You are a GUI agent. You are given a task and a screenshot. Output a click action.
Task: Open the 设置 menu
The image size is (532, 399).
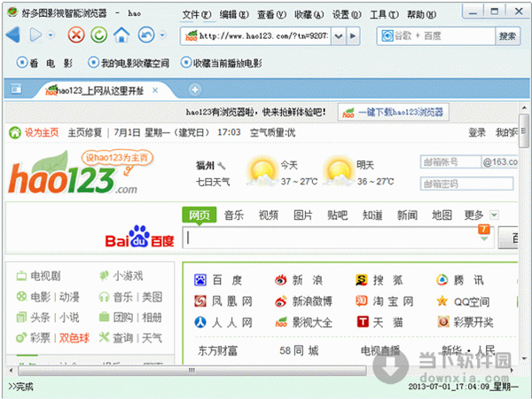[x=347, y=14]
